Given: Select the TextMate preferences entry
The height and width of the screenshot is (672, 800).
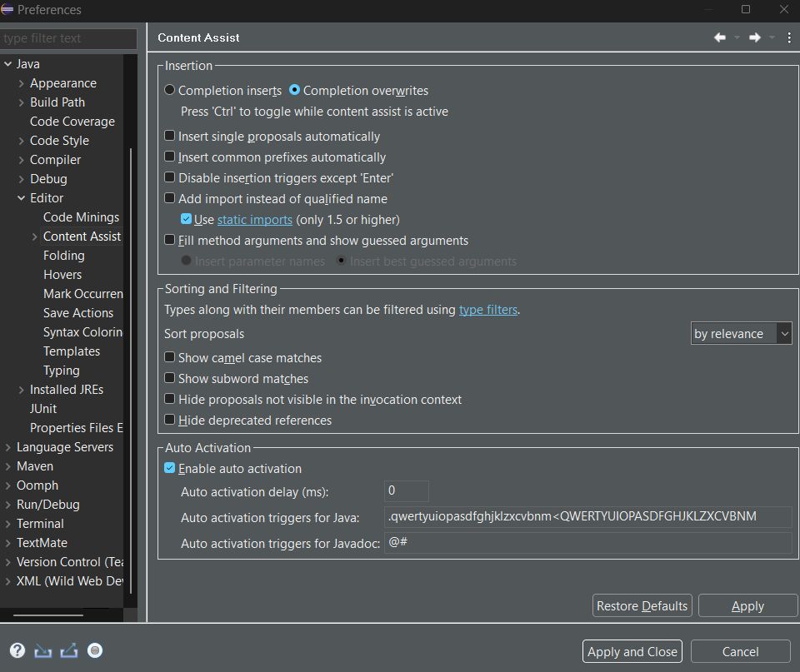Looking at the screenshot, I should 42,543.
